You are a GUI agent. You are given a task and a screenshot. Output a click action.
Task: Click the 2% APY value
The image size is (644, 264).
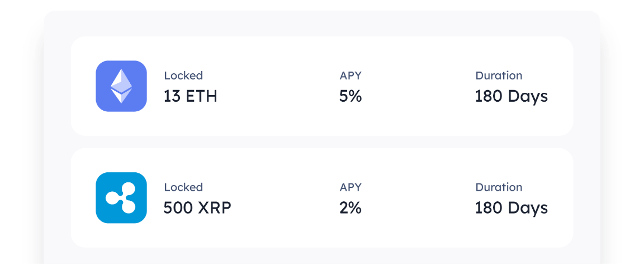click(x=351, y=208)
